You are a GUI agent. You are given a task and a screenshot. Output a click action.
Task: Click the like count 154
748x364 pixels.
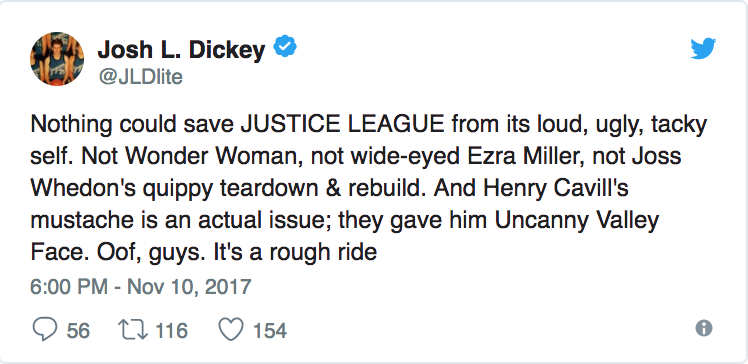(x=270, y=330)
